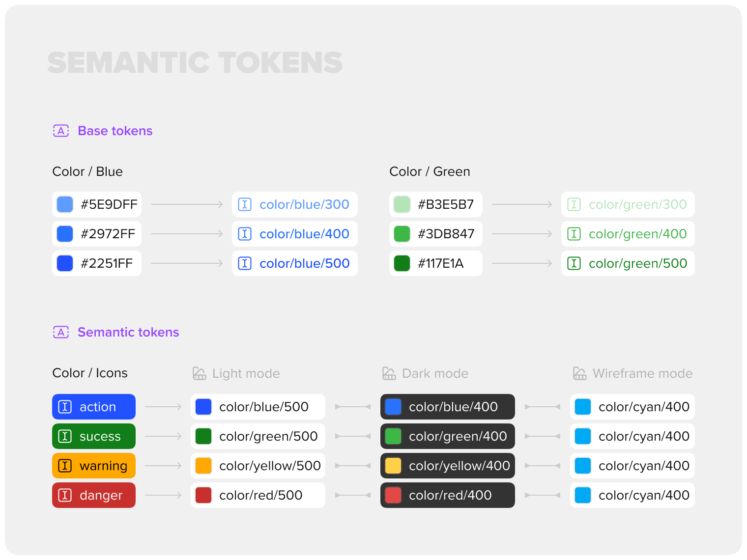This screenshot has width=747, height=560.
Task: Click the color/green/300 token text
Action: (638, 204)
